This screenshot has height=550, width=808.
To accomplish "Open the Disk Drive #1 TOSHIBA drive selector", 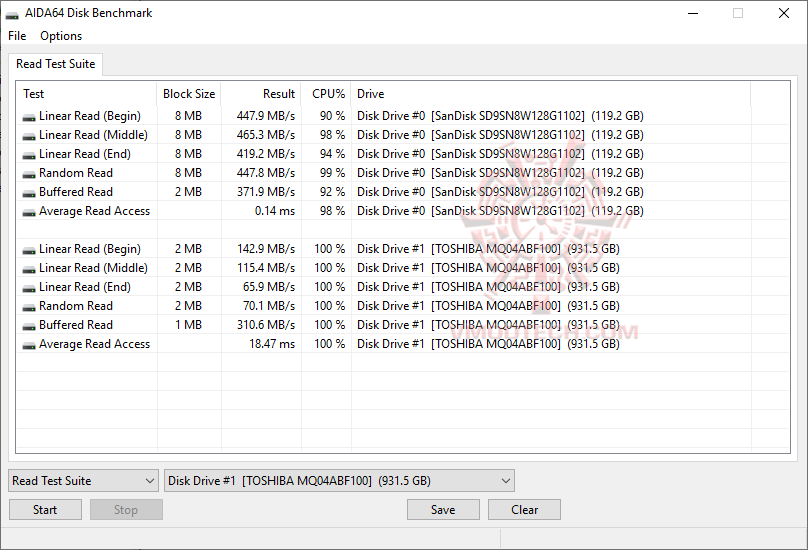I will (339, 480).
